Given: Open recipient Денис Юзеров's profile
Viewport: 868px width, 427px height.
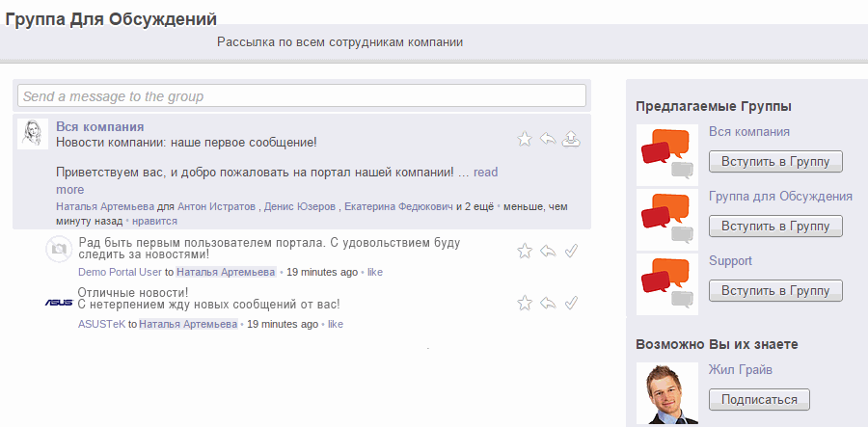Looking at the screenshot, I should pyautogui.click(x=300, y=207).
